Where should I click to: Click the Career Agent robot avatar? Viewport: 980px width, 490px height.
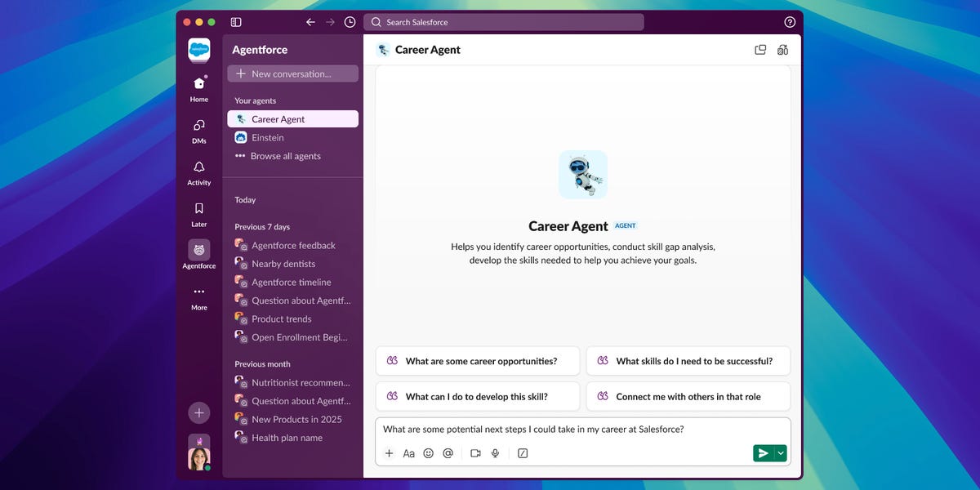[583, 174]
